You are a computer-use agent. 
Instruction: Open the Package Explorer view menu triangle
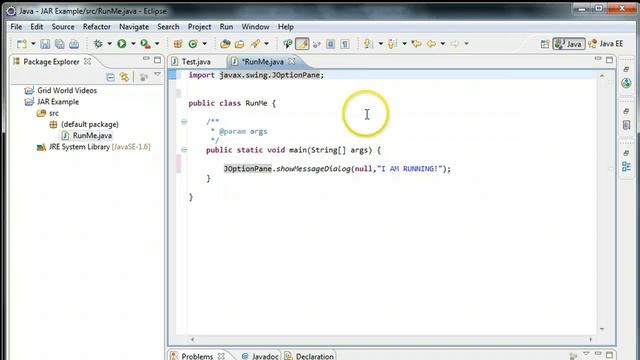pos(157,75)
